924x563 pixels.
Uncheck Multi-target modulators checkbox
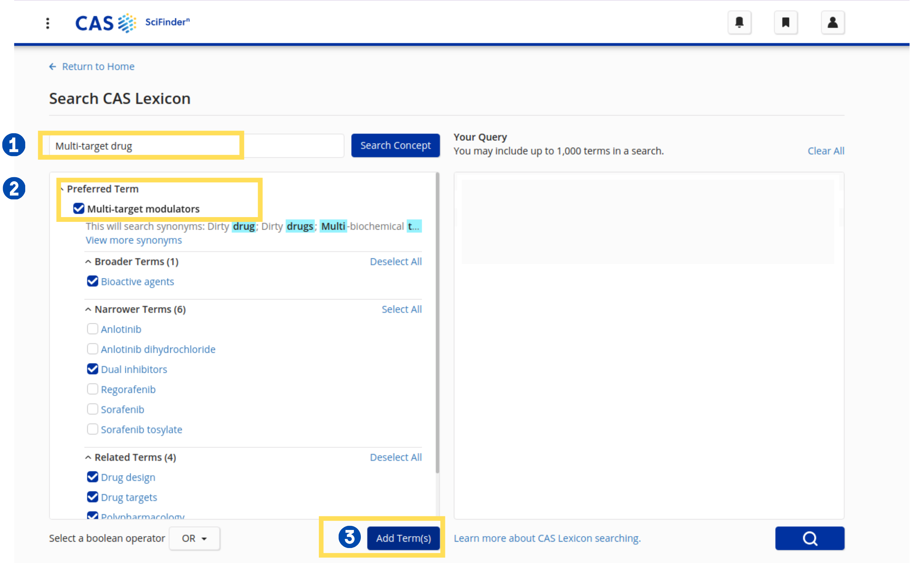pyautogui.click(x=79, y=209)
